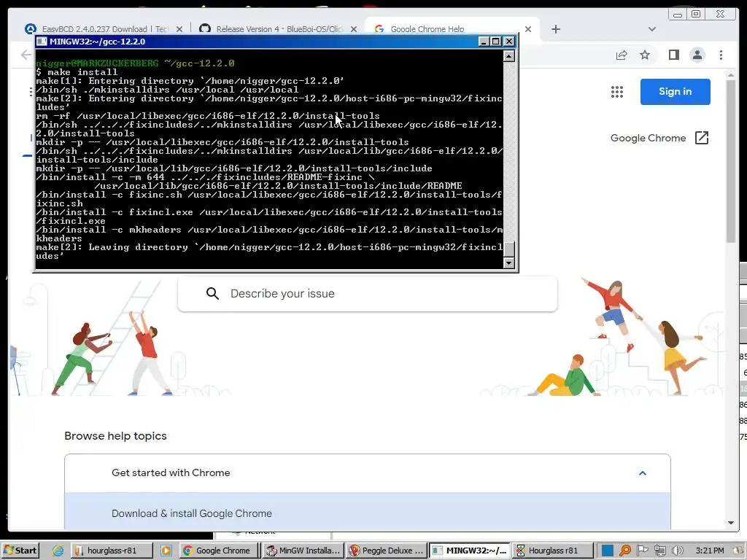Click the network tray icon

point(659,551)
